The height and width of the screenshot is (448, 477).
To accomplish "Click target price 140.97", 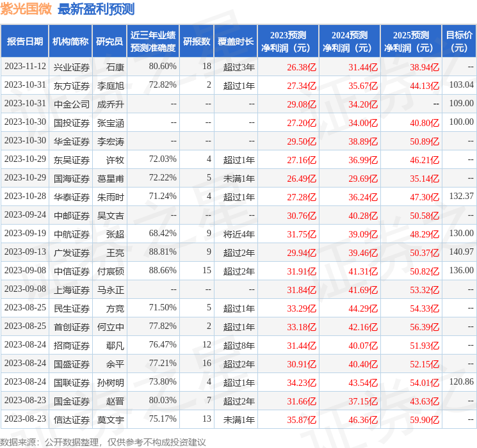I will coord(462,252).
